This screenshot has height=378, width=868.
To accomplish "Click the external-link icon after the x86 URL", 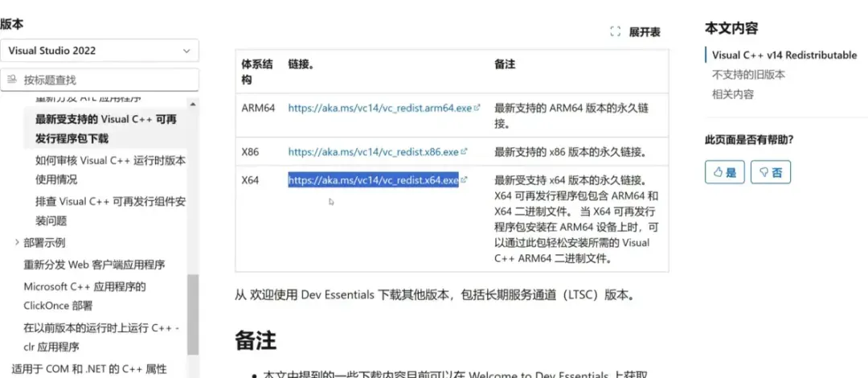I will pos(464,150).
